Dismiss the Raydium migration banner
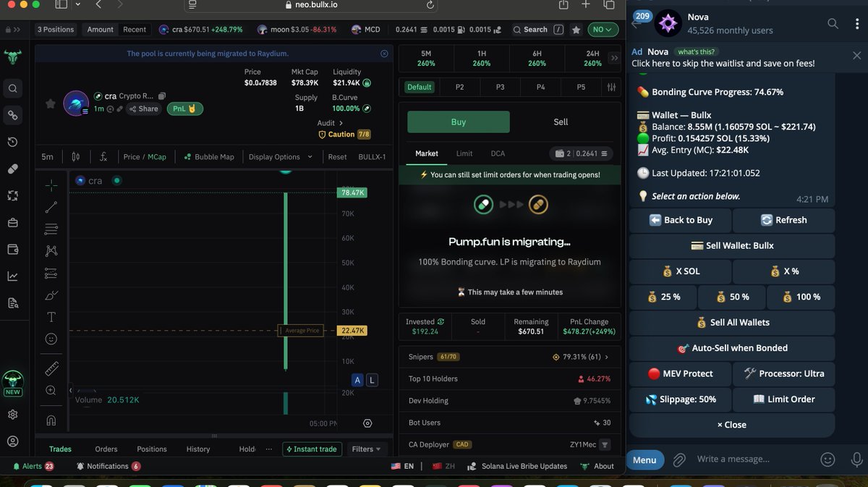 click(x=384, y=54)
